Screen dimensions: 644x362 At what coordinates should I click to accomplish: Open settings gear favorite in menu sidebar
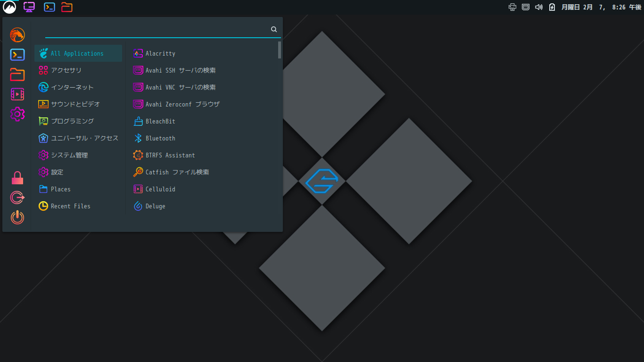coord(17,114)
